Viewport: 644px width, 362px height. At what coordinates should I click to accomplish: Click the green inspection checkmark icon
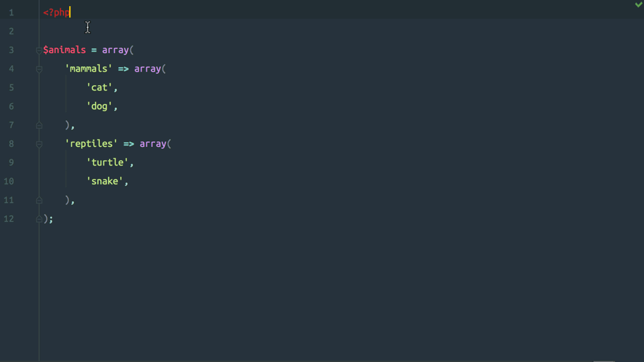click(639, 5)
